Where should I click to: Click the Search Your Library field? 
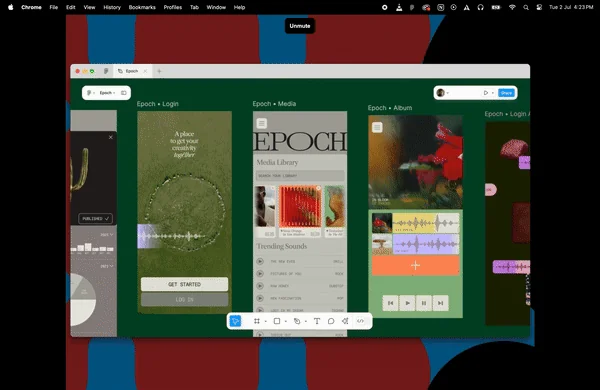pos(300,176)
